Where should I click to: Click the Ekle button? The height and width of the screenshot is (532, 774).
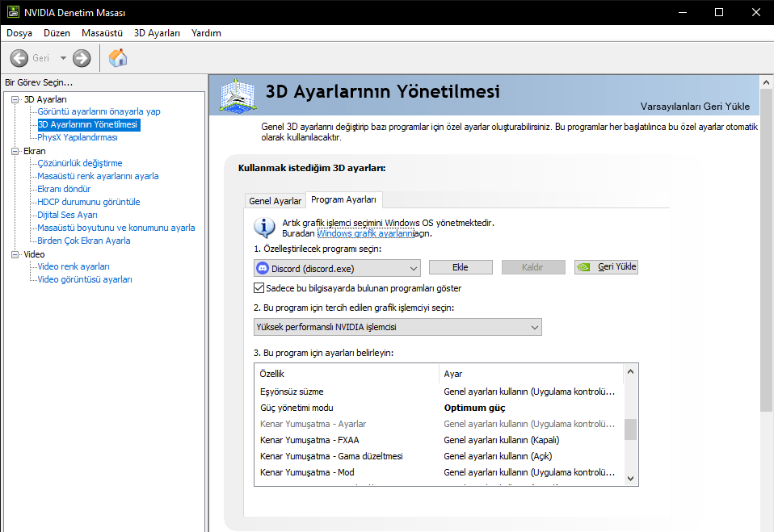point(461,267)
